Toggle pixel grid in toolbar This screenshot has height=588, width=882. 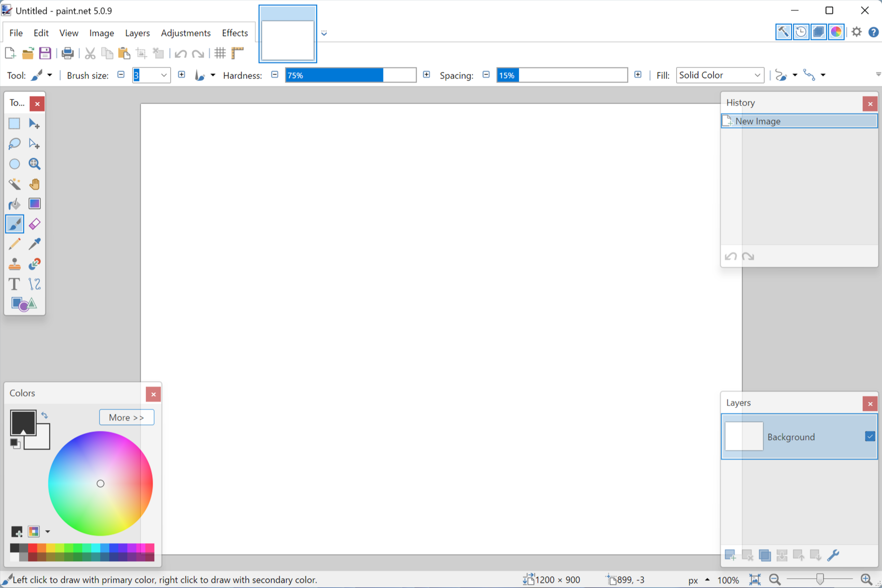220,53
